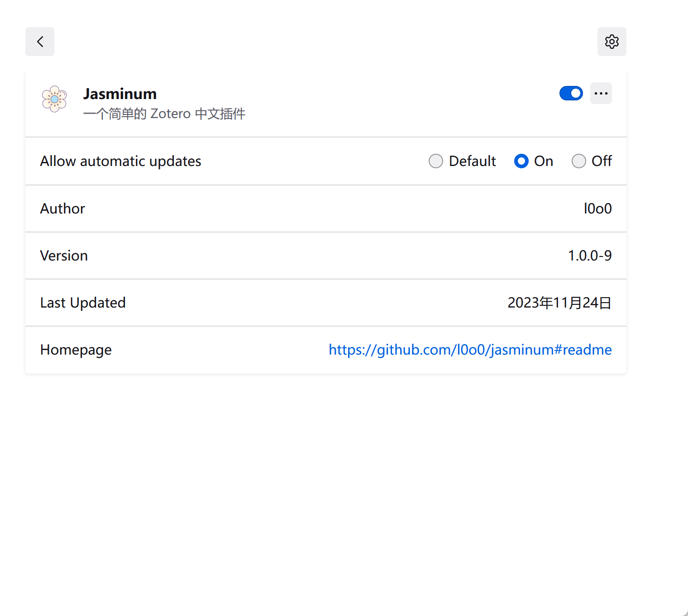
Task: Disable the Jasminum extension toggle
Action: [x=571, y=93]
